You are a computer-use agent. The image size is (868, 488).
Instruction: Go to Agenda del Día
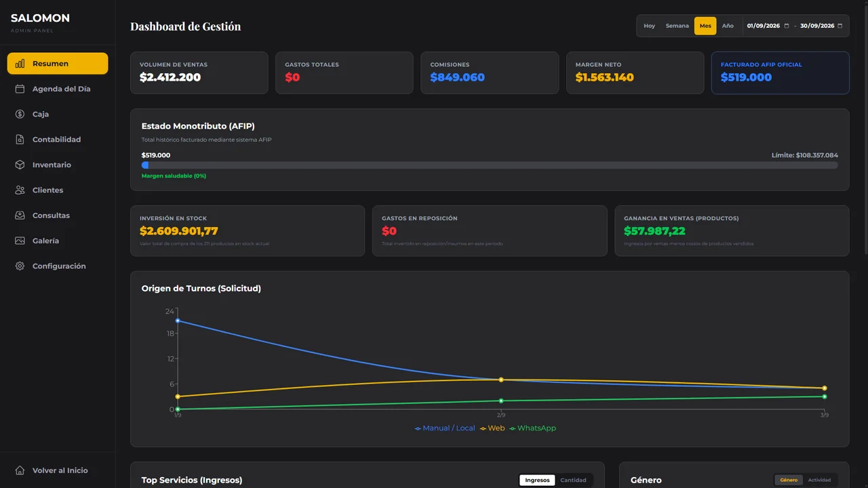tap(58, 89)
